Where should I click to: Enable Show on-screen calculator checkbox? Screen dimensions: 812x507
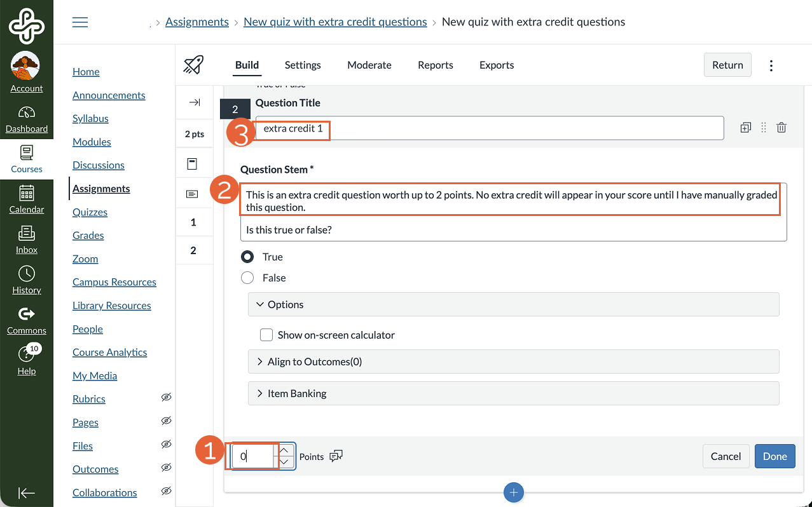(x=267, y=335)
